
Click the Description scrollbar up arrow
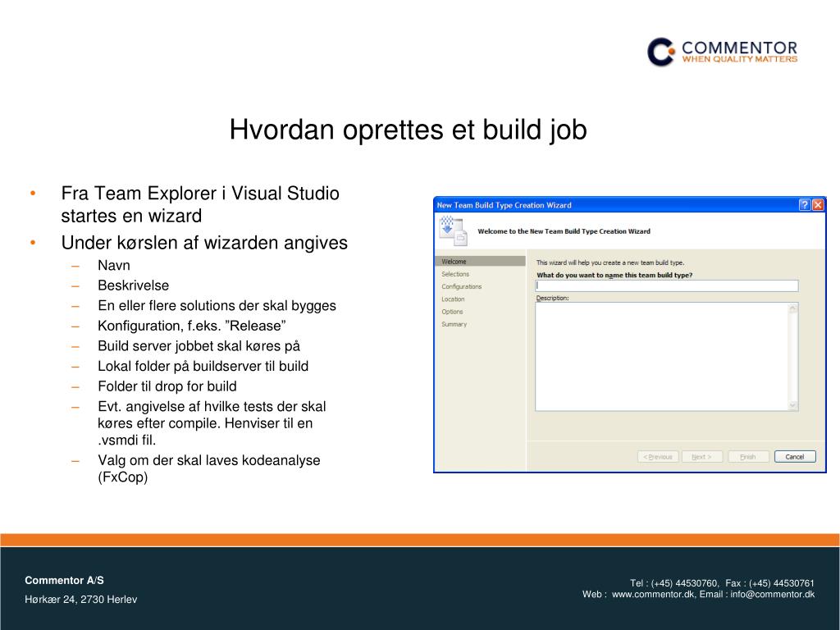click(x=793, y=308)
